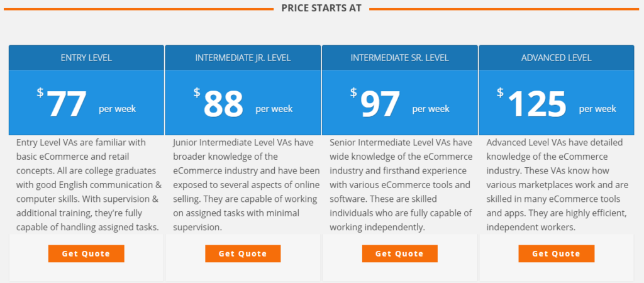Click the dollar sign beside 125
The image size is (644, 283).
pyautogui.click(x=500, y=93)
